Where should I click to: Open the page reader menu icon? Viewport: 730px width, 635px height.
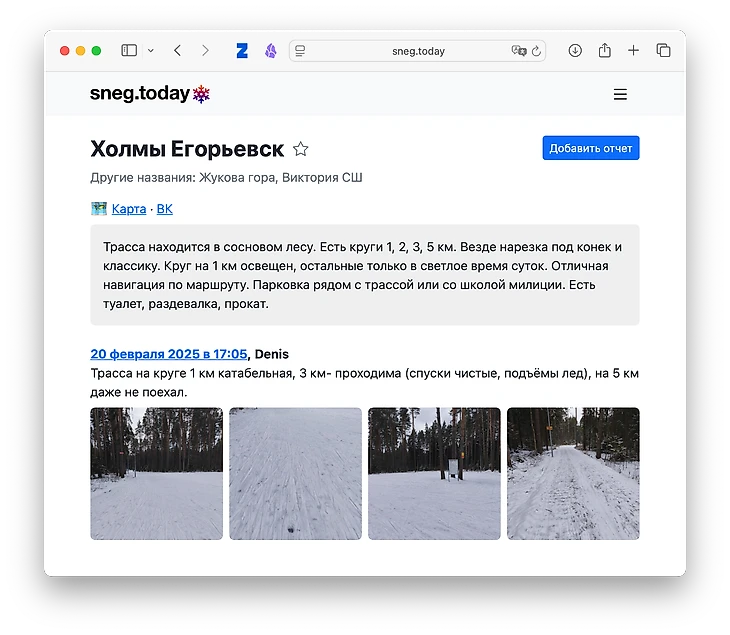pyautogui.click(x=300, y=51)
